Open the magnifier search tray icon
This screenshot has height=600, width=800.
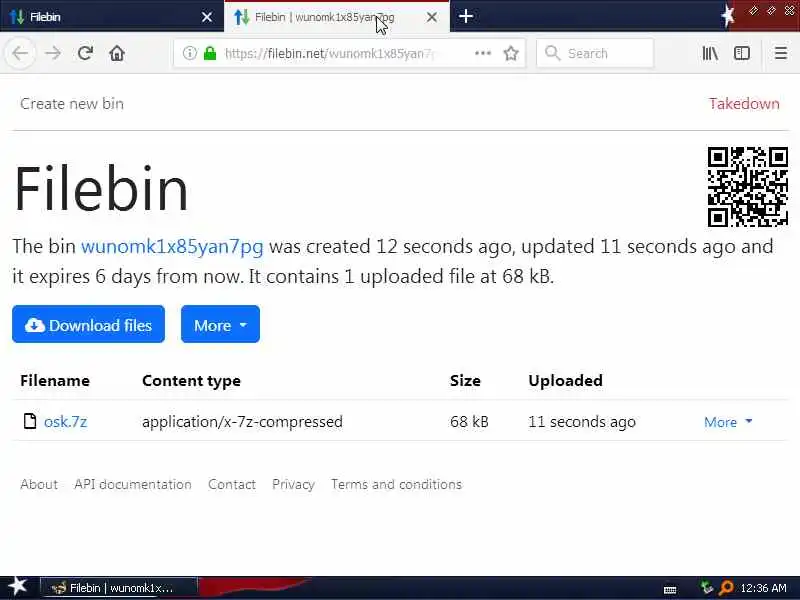(x=726, y=588)
